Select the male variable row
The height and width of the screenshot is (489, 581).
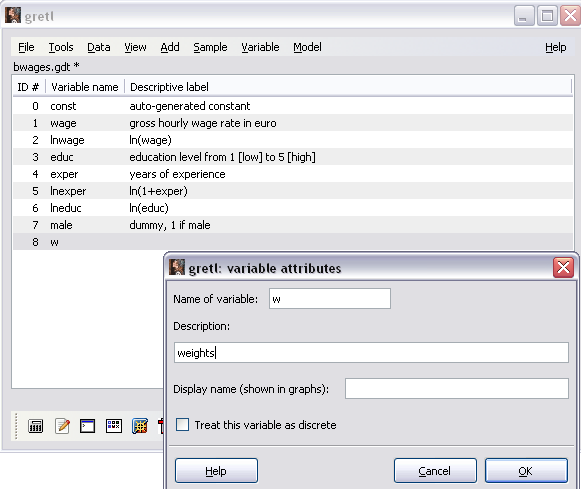(293, 225)
